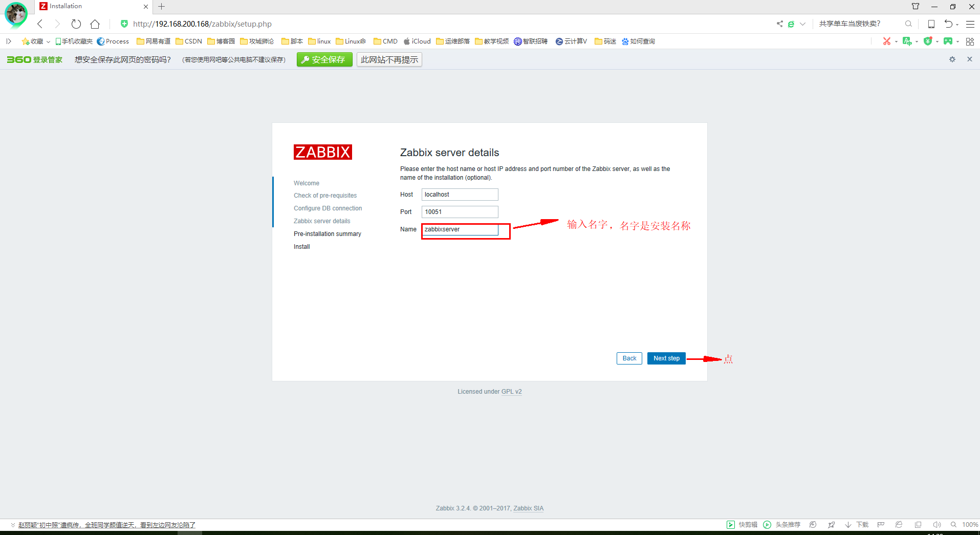This screenshot has width=980, height=535.
Task: Click the 收藏 favorites star
Action: 26,41
